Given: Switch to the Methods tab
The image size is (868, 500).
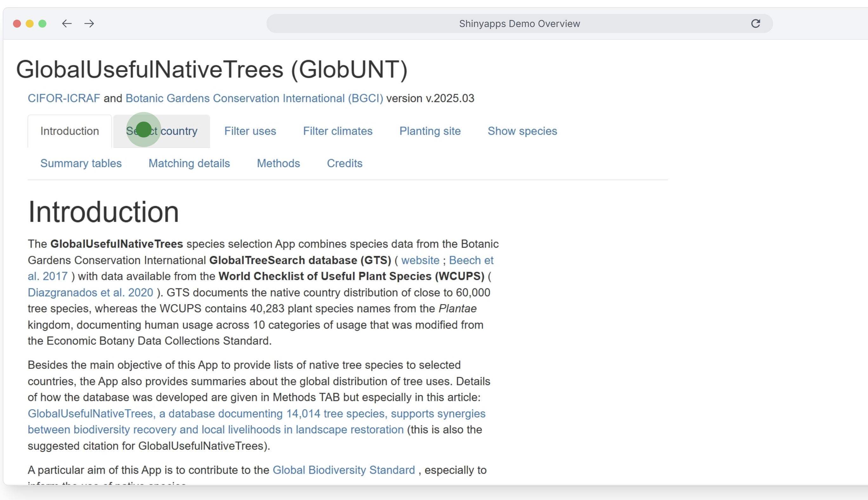Looking at the screenshot, I should click(x=278, y=163).
